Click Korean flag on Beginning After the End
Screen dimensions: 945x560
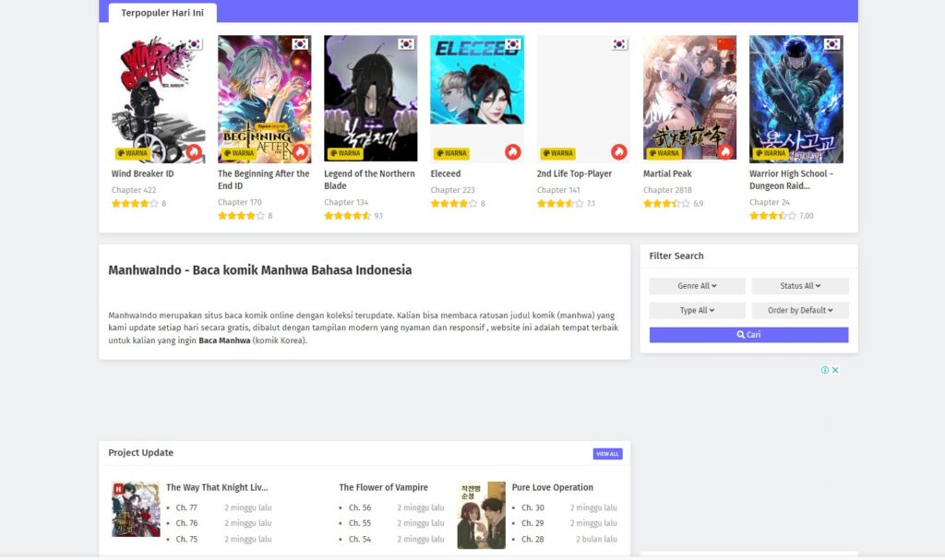300,44
